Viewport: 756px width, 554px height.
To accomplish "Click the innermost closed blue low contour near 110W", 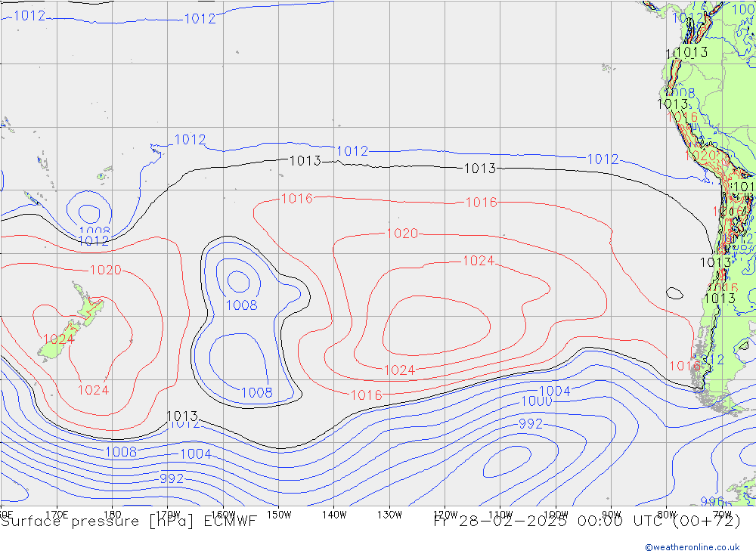I will coord(507,461).
